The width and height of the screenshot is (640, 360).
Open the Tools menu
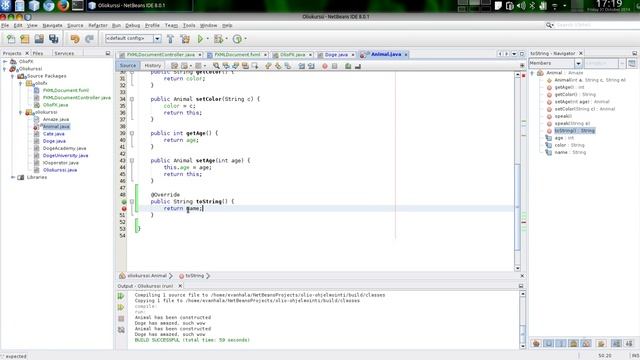[x=189, y=25]
